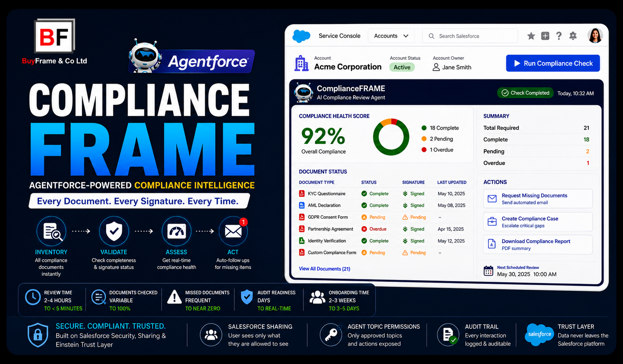Click the Overdue summary count row
The width and height of the screenshot is (623, 364).
(x=536, y=163)
